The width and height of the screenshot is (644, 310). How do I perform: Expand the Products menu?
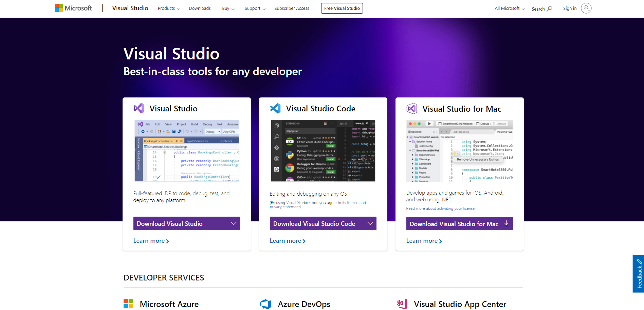(169, 8)
